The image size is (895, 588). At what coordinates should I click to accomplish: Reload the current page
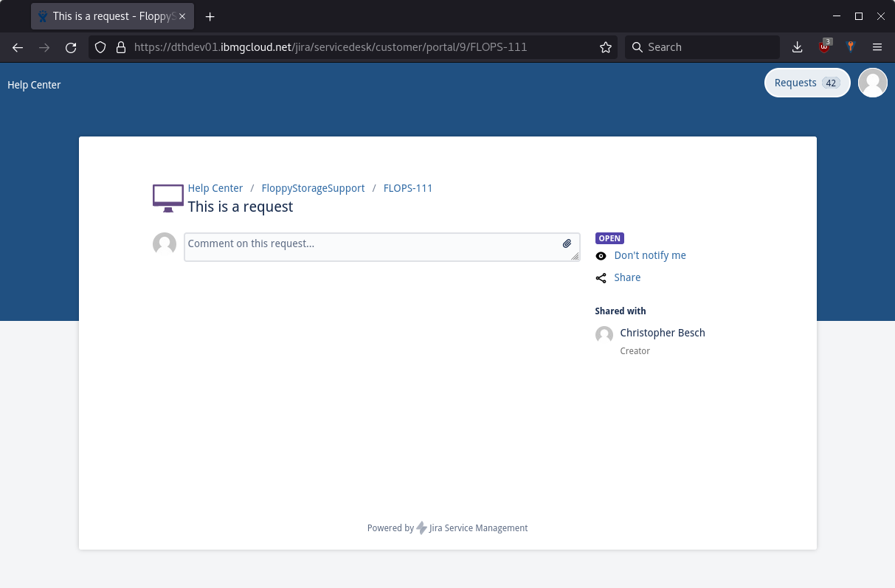[71, 47]
